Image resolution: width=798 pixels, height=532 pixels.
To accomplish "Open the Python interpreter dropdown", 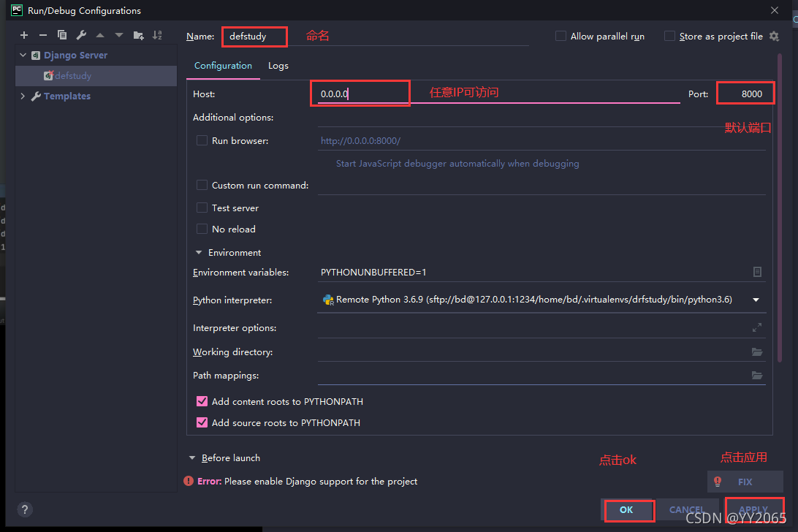I will [756, 300].
